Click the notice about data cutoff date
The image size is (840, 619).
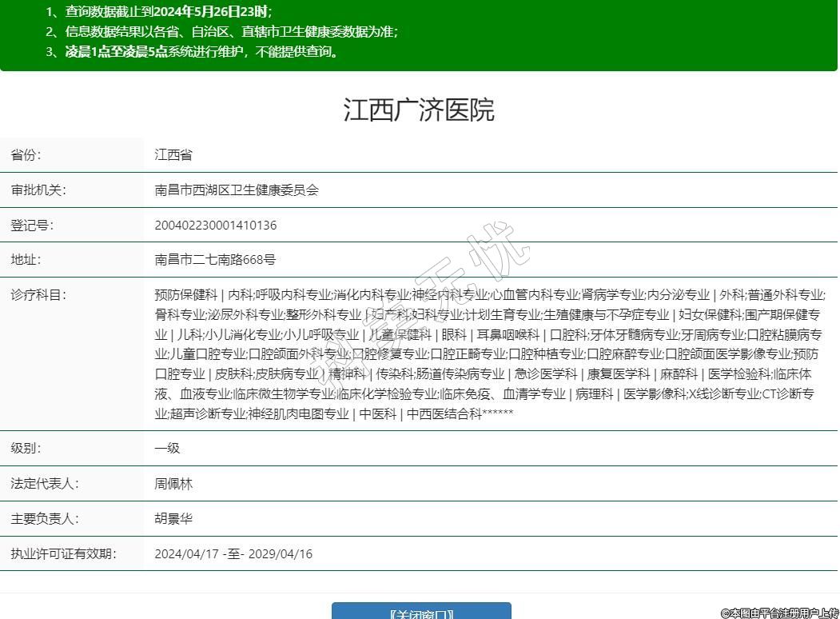(x=158, y=11)
